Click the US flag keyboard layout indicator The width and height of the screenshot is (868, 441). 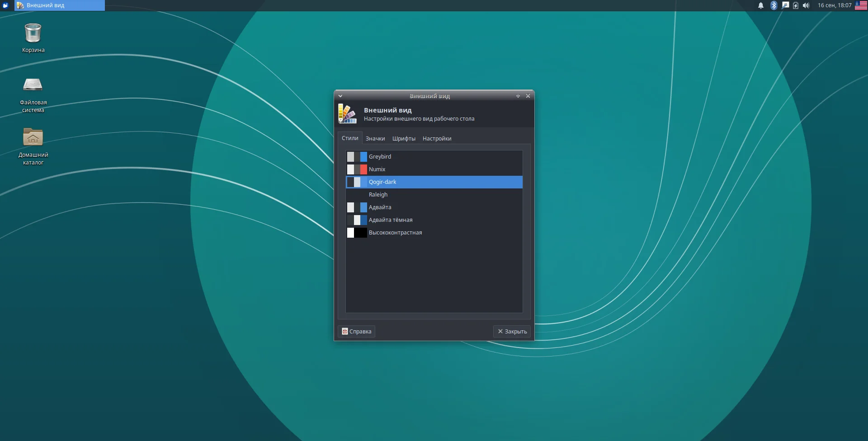tap(861, 5)
